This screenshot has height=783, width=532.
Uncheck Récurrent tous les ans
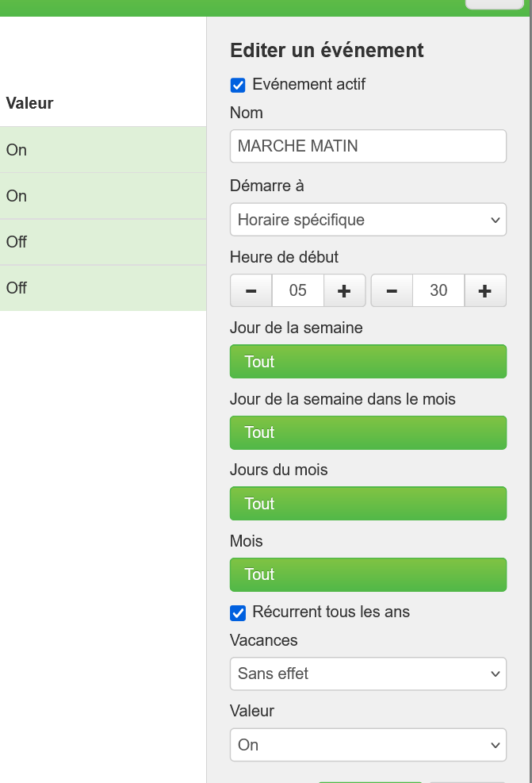coord(238,612)
